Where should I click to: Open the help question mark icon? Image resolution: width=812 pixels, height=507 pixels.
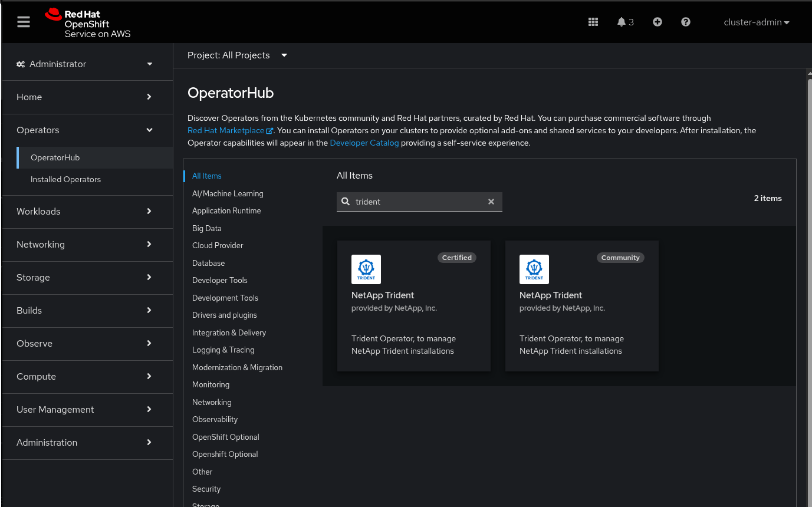click(x=686, y=22)
